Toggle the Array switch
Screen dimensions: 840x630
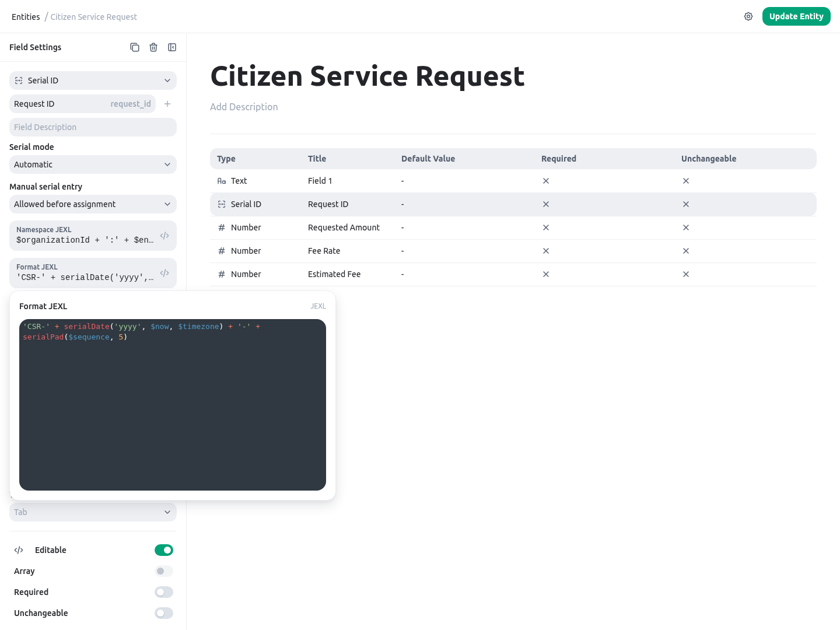(x=164, y=571)
